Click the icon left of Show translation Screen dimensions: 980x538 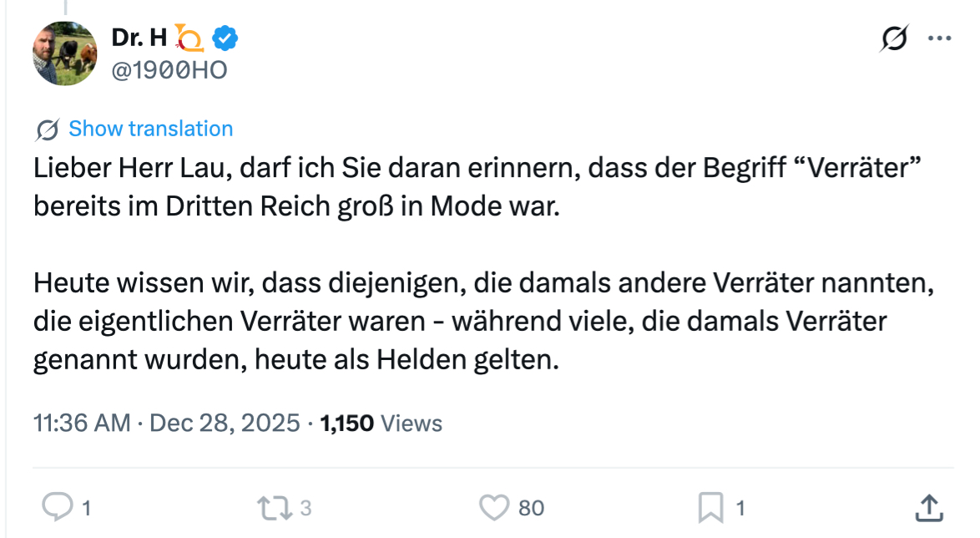[x=48, y=129]
